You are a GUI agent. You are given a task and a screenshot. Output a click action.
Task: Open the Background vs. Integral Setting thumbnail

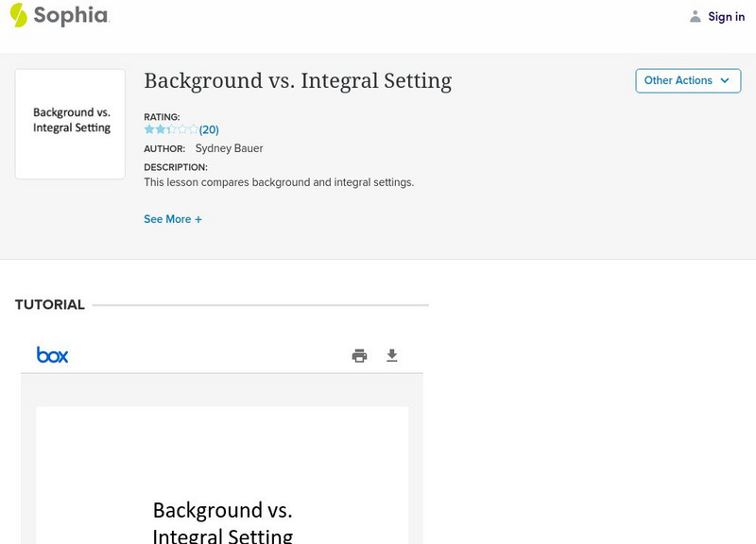coord(71,124)
